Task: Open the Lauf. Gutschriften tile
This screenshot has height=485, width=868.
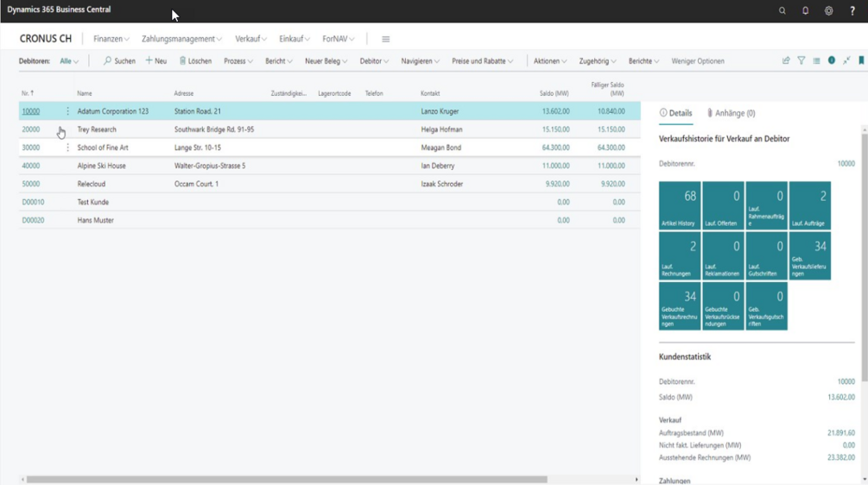Action: tap(767, 255)
